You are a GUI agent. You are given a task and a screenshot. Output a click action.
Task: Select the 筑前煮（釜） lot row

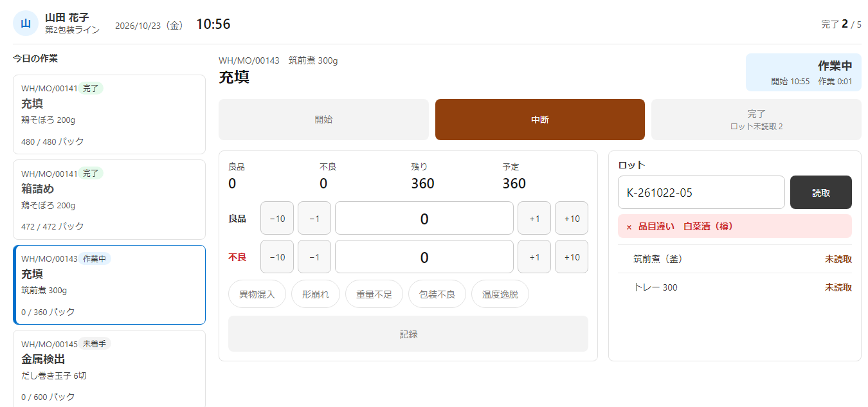pyautogui.click(x=735, y=259)
